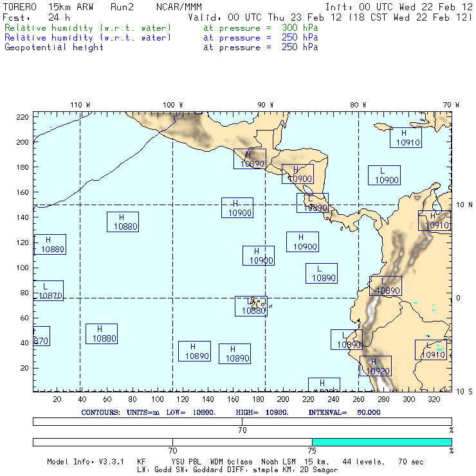The height and width of the screenshot is (476, 476).
Task: Click the 'YSU PBL' model info text
Action: (186, 462)
